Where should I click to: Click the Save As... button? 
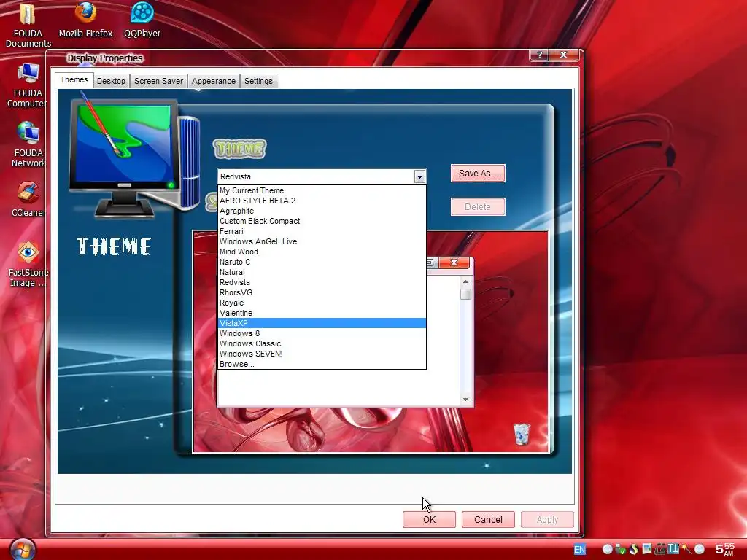coord(478,174)
